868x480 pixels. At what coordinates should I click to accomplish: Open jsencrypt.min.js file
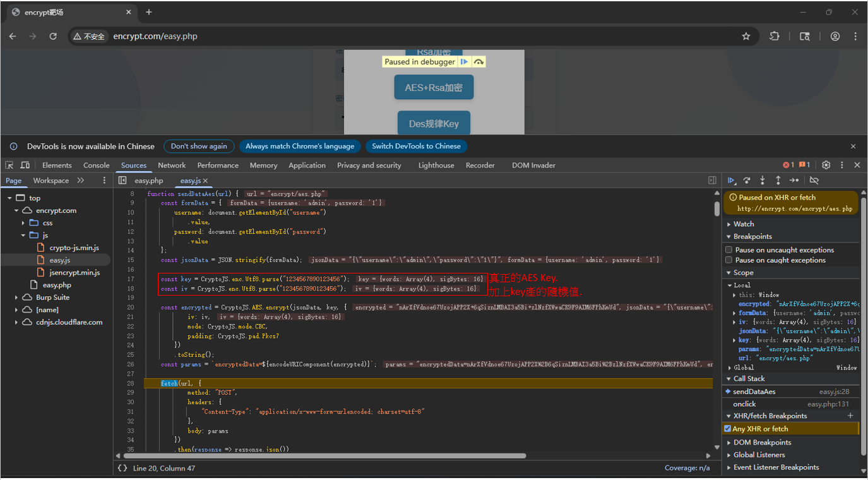pos(74,272)
